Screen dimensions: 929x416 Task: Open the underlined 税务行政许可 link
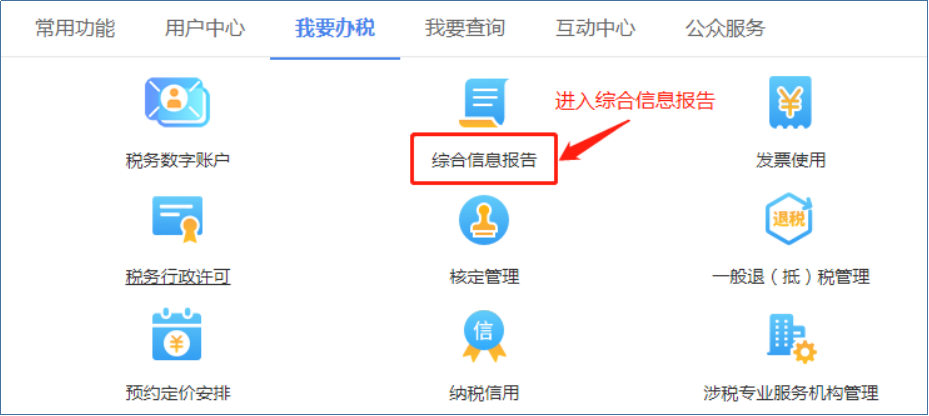[178, 276]
